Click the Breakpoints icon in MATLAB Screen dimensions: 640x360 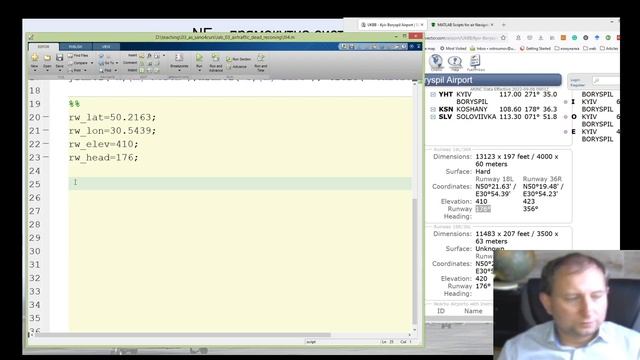click(179, 58)
